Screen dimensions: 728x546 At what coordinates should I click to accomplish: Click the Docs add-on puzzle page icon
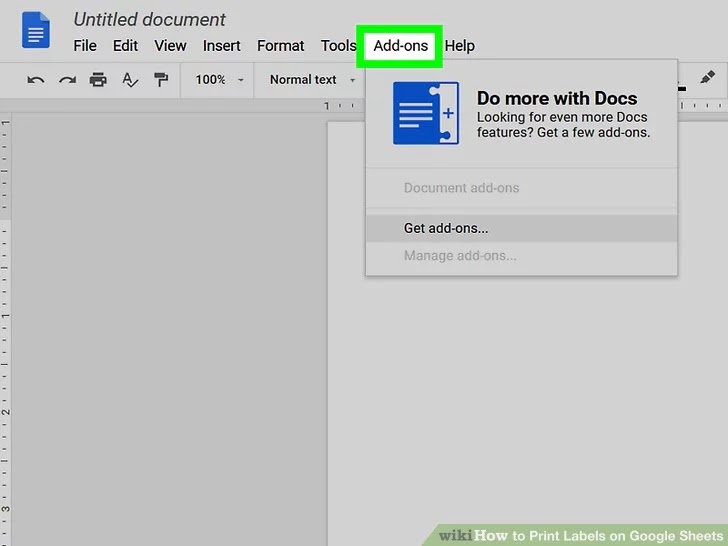click(x=426, y=113)
